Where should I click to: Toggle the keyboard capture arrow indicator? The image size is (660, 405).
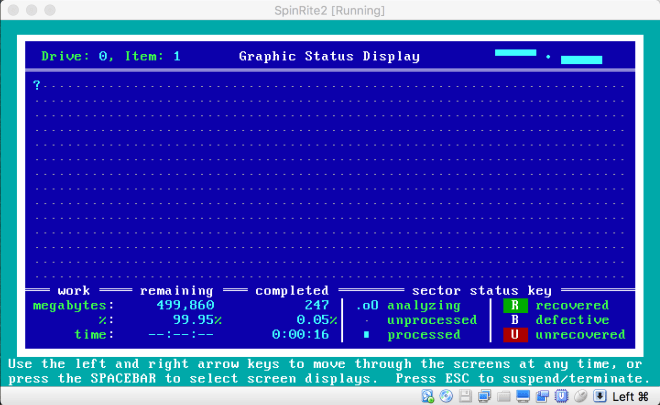click(x=599, y=396)
